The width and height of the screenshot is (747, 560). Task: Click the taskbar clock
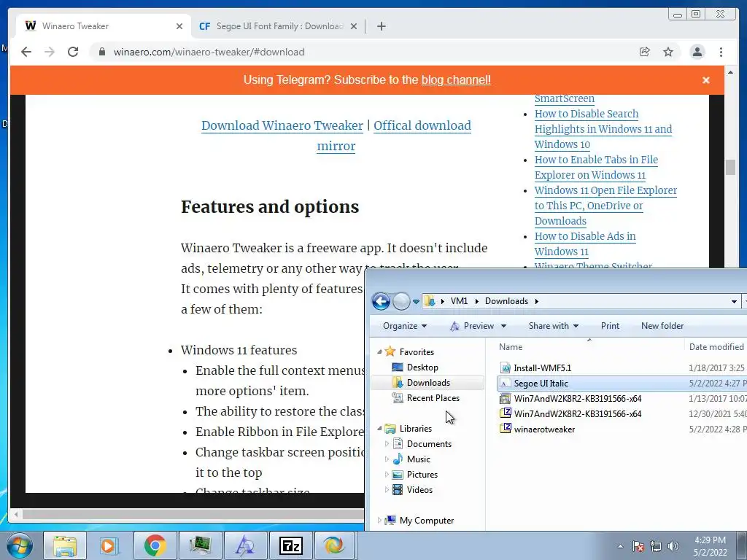710,546
